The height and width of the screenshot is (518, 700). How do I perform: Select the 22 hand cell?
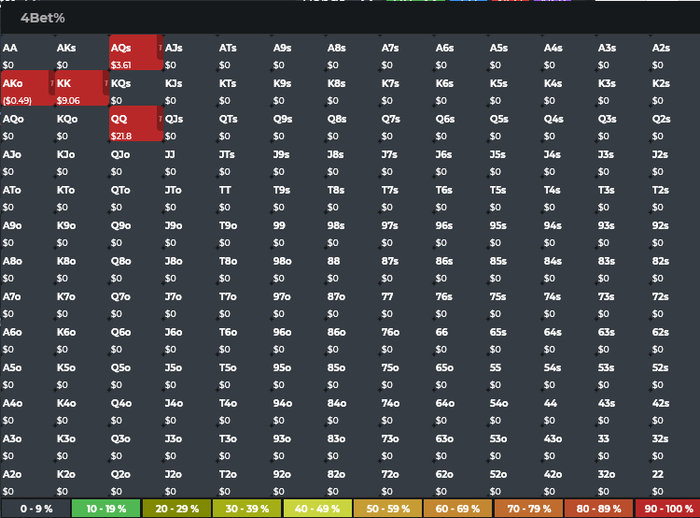(x=675, y=479)
